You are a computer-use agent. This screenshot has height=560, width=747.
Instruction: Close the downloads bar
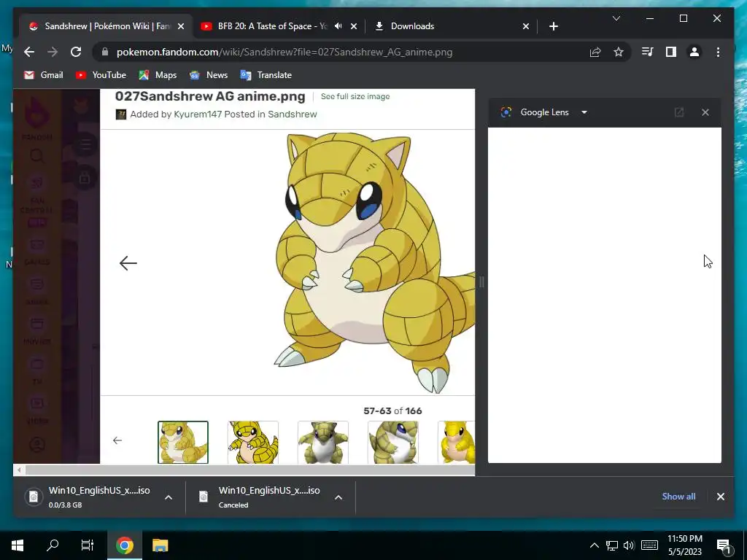click(x=720, y=497)
